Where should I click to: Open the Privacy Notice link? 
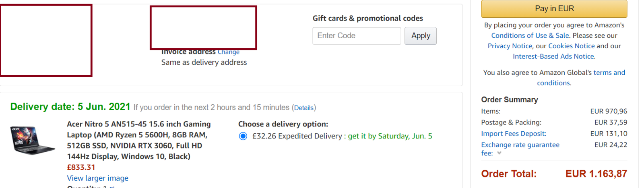pos(510,46)
